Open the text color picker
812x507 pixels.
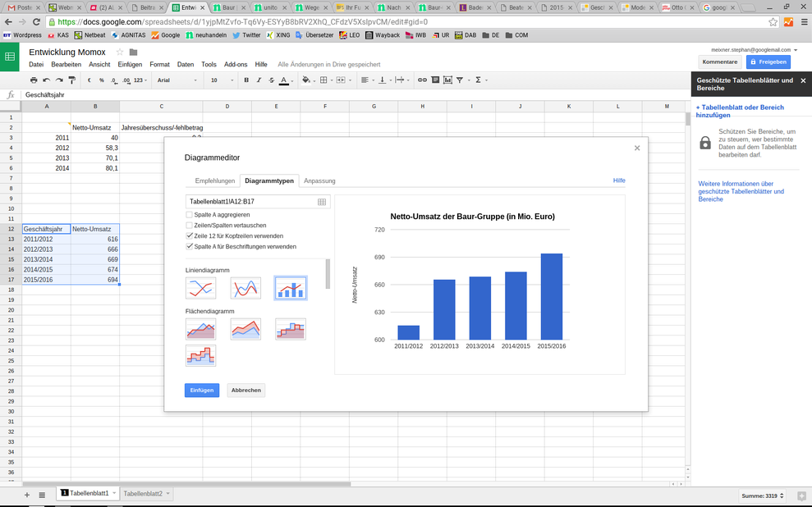[286, 80]
